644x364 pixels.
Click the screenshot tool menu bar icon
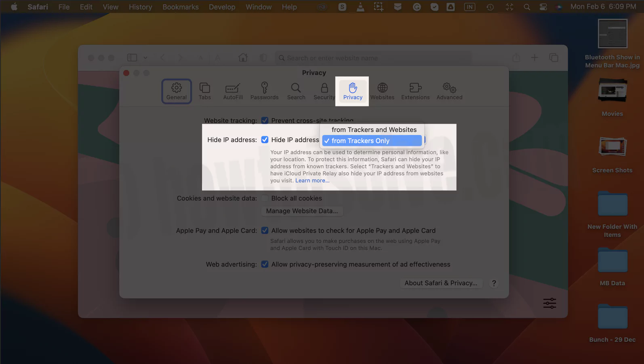coord(379,7)
